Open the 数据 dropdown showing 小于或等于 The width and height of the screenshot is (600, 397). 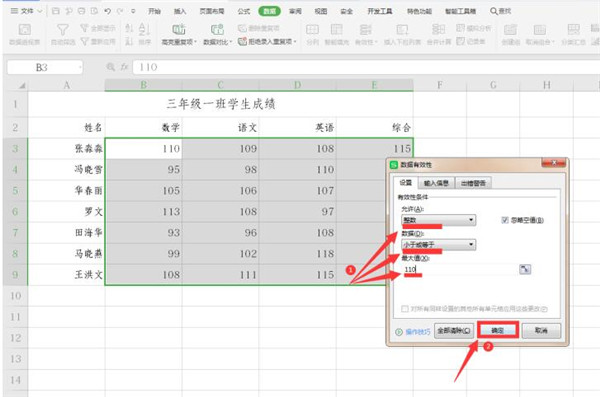[439, 244]
